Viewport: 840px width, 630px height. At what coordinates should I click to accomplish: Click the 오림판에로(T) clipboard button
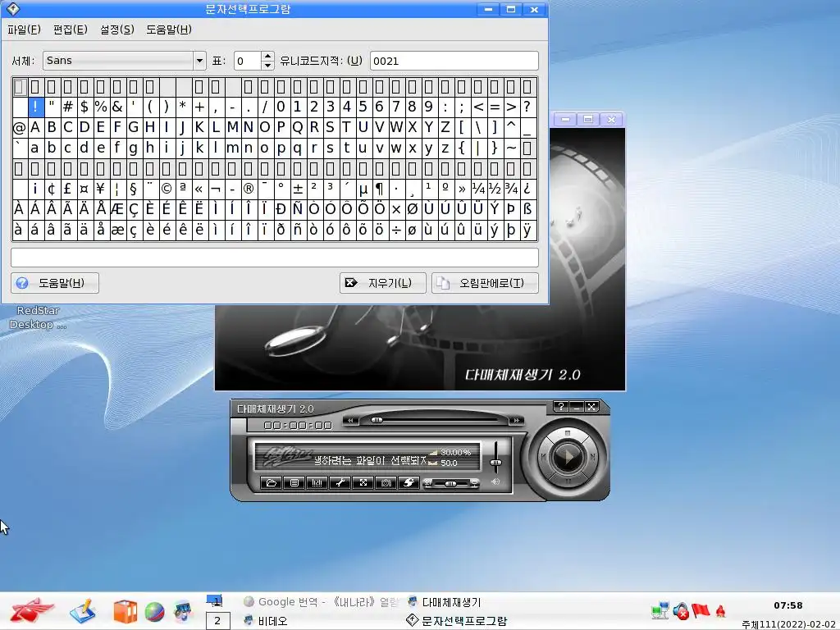485,283
